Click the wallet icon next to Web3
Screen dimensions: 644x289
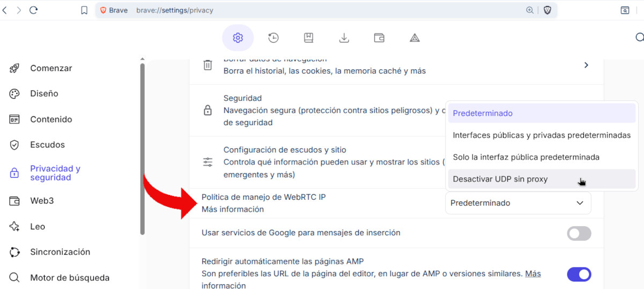coord(14,201)
